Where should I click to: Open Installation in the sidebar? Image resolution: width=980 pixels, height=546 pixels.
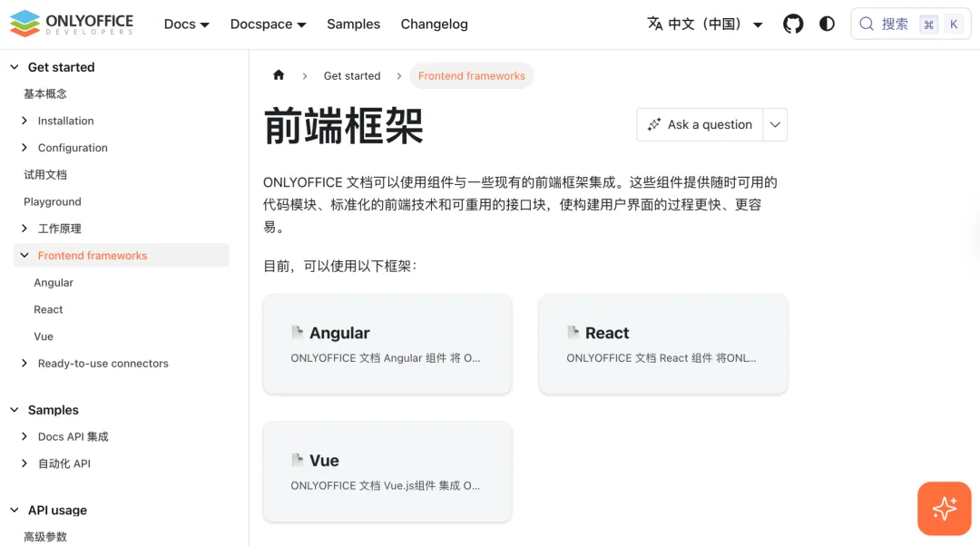(65, 121)
